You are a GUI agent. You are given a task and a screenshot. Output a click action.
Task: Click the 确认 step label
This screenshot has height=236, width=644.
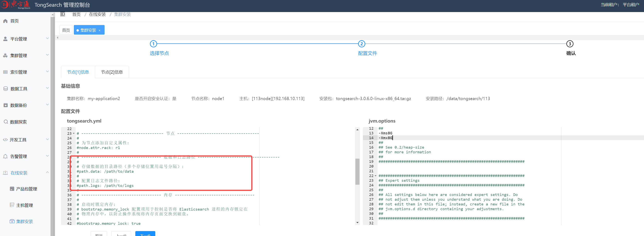[571, 53]
